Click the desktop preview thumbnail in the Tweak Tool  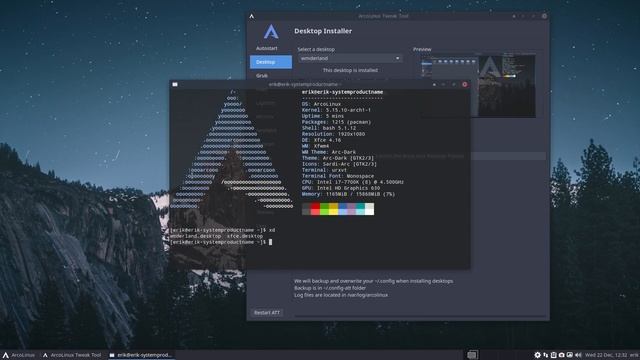[x=478, y=86]
